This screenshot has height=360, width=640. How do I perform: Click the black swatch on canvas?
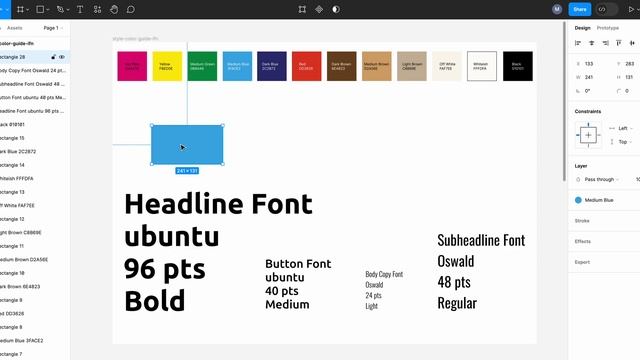[518, 66]
